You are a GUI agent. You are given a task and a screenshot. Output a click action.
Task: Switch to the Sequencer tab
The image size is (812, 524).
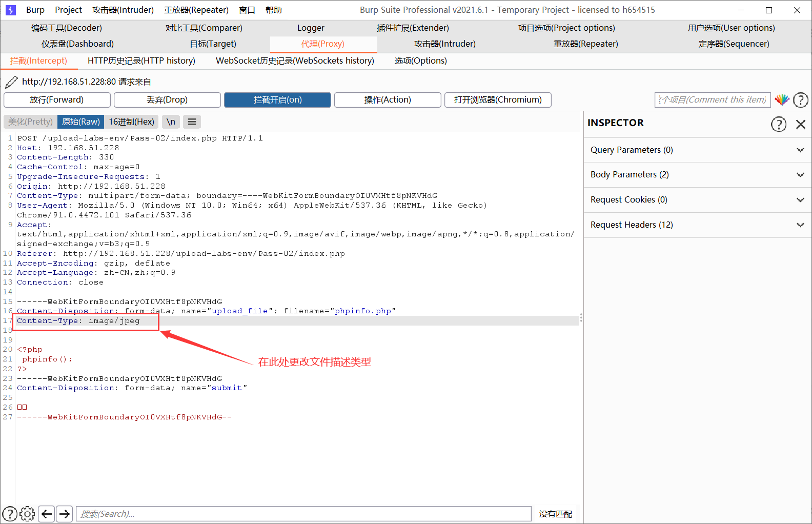[734, 44]
